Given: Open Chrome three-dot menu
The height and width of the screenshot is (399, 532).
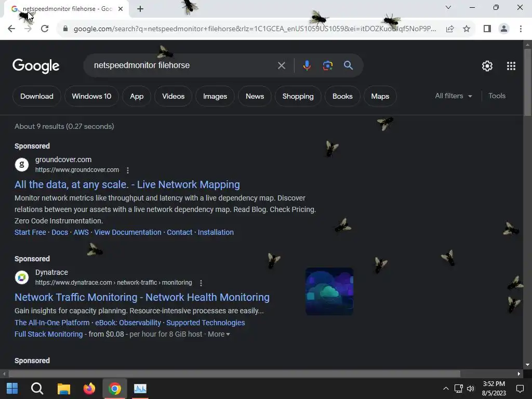Looking at the screenshot, I should point(521,29).
